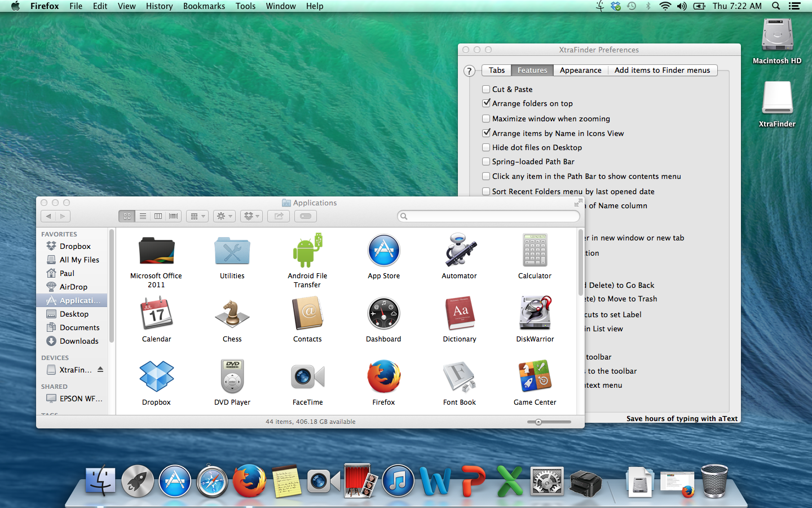The width and height of the screenshot is (812, 508).
Task: Click the Android File Transfer icon
Action: click(307, 251)
